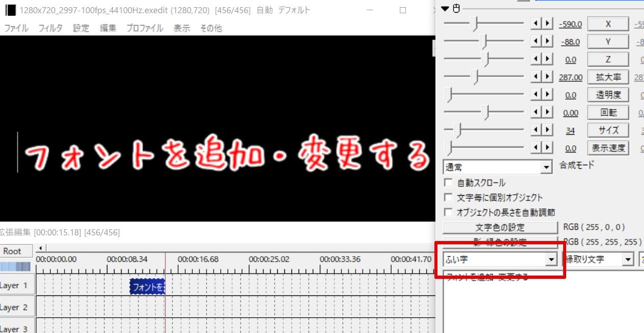Open the ファイル menu

pos(16,28)
